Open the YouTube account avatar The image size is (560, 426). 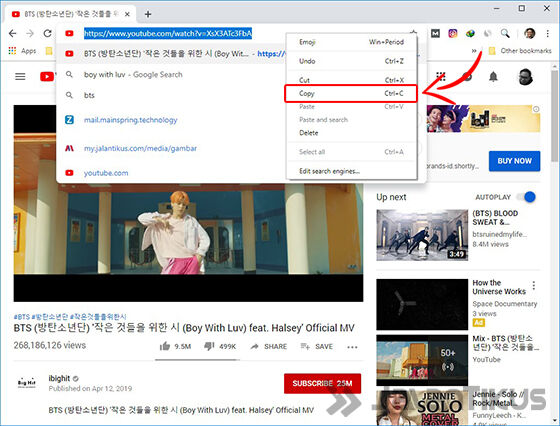pyautogui.click(x=525, y=76)
